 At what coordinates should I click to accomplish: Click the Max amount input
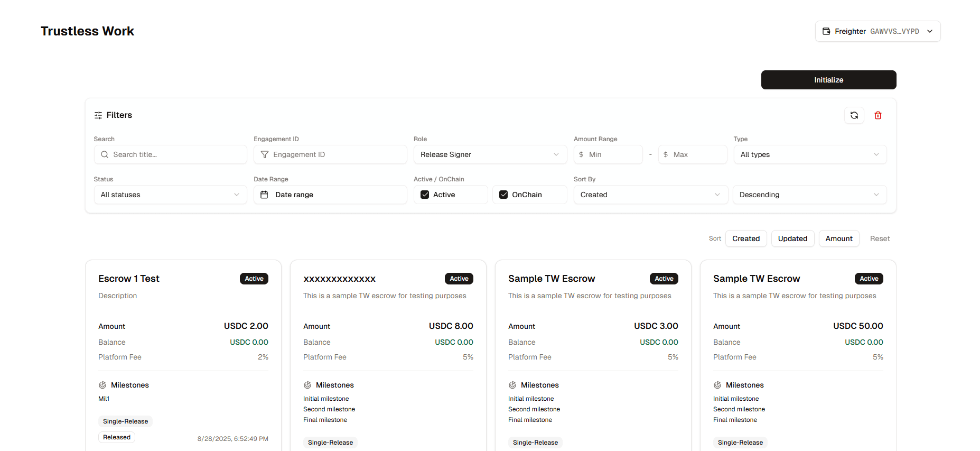693,154
